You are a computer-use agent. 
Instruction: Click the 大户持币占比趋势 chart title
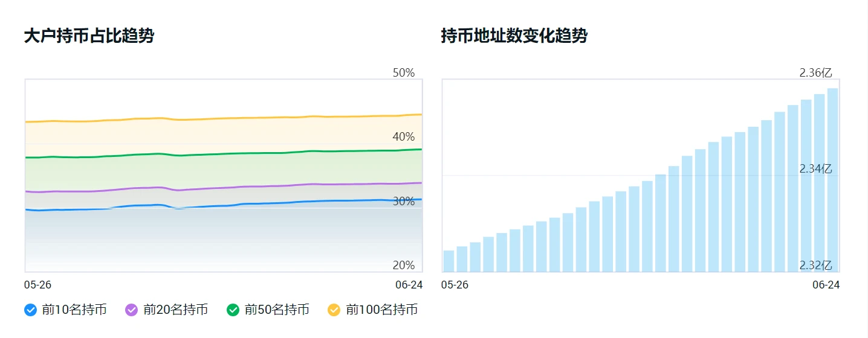click(89, 36)
